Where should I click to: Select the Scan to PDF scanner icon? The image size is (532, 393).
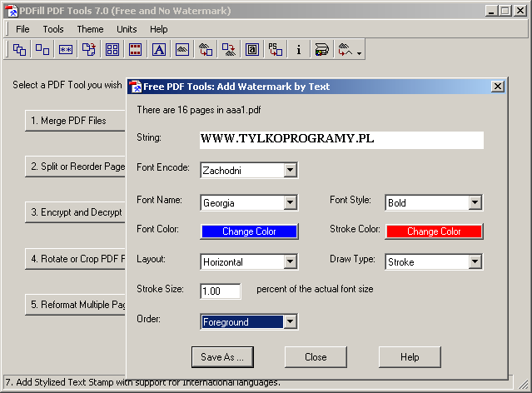pos(321,50)
